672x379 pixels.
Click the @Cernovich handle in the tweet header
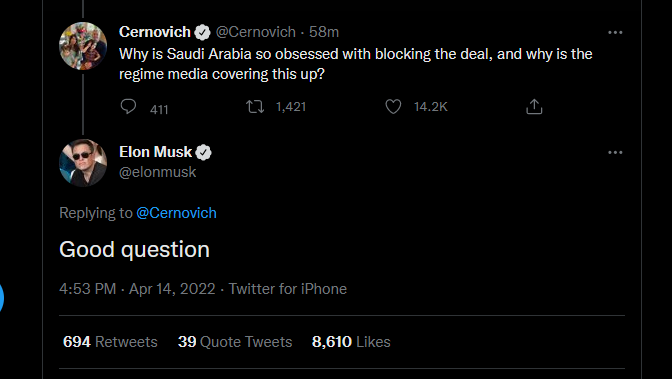[x=255, y=32]
